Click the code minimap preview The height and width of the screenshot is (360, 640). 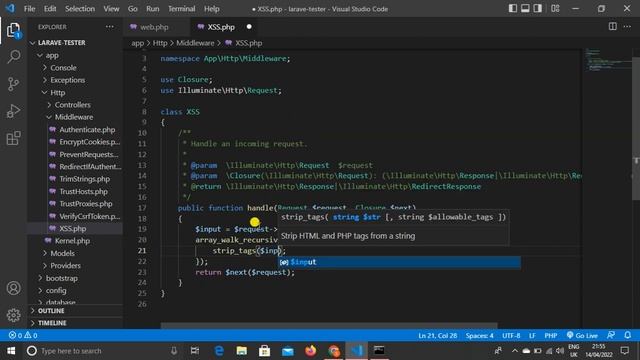(x=608, y=60)
